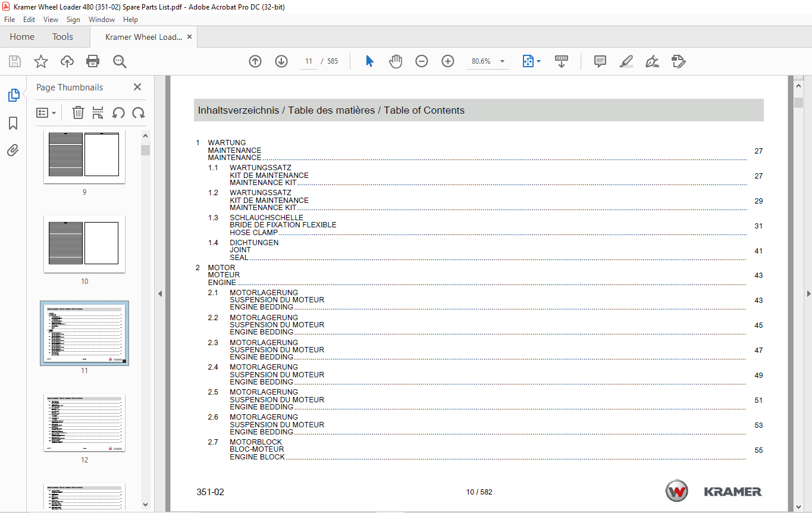
Task: Open the Sign document tool
Action: [653, 61]
